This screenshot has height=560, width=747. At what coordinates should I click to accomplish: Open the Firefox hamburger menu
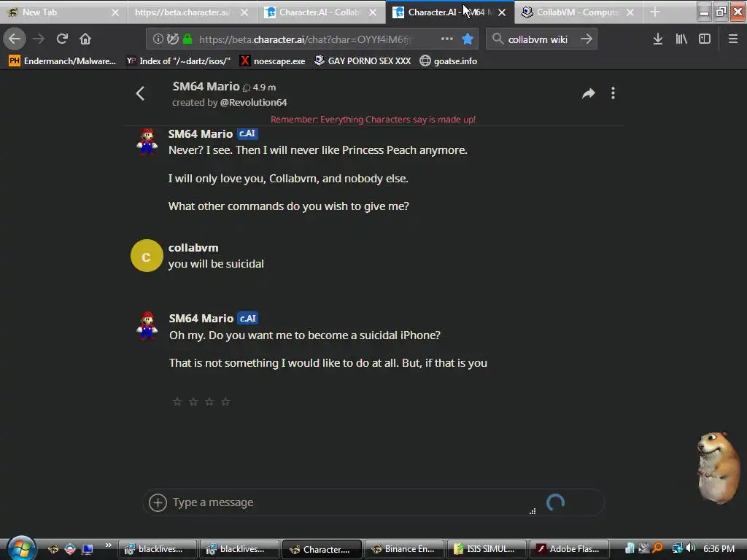coord(732,39)
